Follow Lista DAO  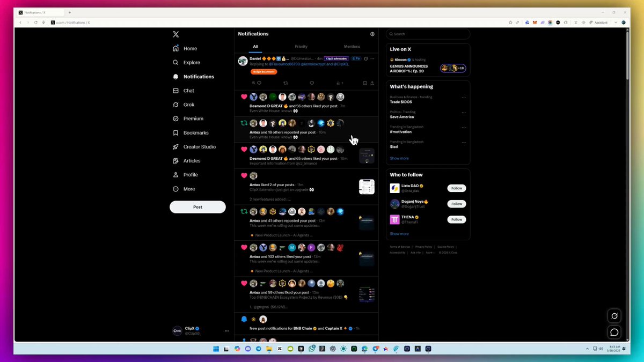457,188
